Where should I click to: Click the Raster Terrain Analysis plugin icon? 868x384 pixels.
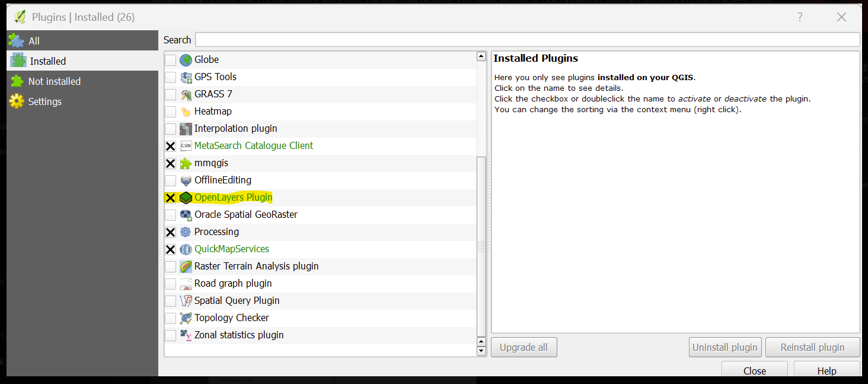186,266
